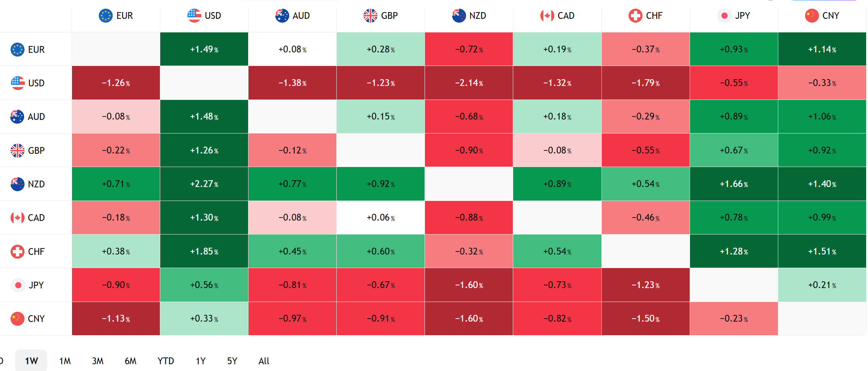Image resolution: width=868 pixels, height=371 pixels.
Task: Open the CHF/CNY cell showing +1.51%
Action: pyautogui.click(x=822, y=251)
